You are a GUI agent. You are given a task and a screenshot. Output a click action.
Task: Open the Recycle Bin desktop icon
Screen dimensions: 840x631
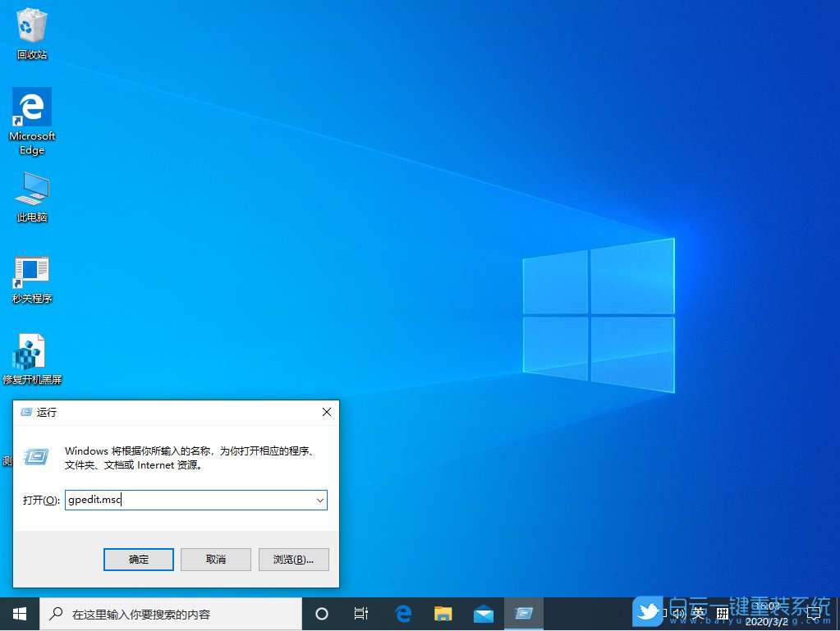pyautogui.click(x=31, y=27)
